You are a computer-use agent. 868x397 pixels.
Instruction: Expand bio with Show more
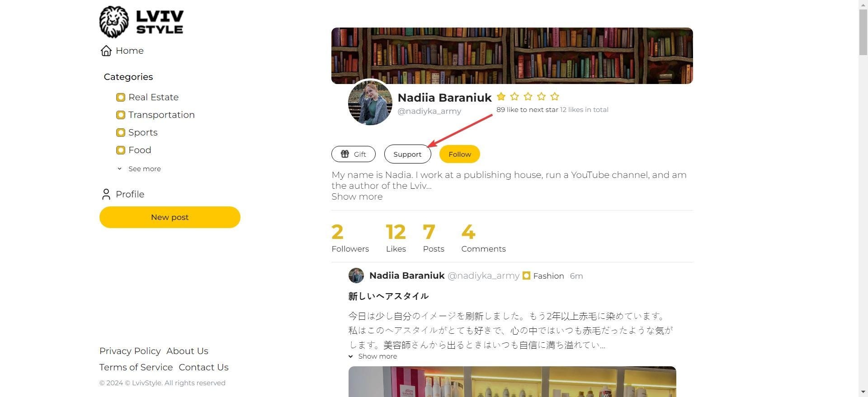pos(357,196)
